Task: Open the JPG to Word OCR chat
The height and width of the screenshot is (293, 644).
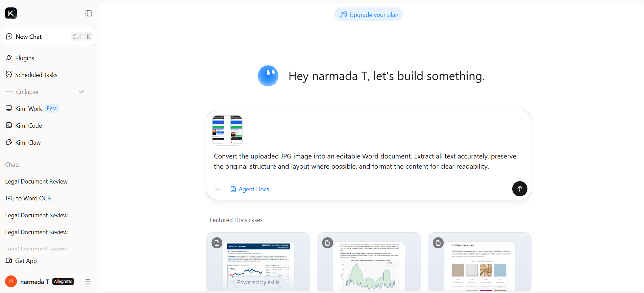Action: (28, 198)
